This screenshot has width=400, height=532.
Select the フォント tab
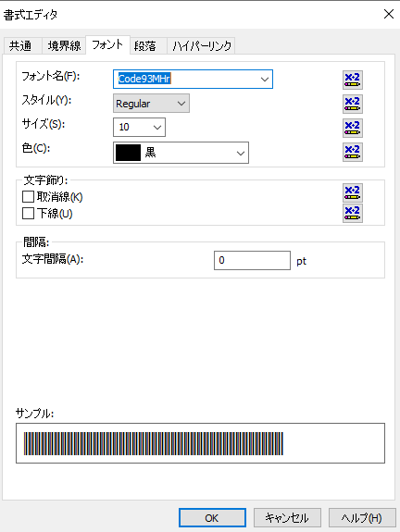click(107, 44)
